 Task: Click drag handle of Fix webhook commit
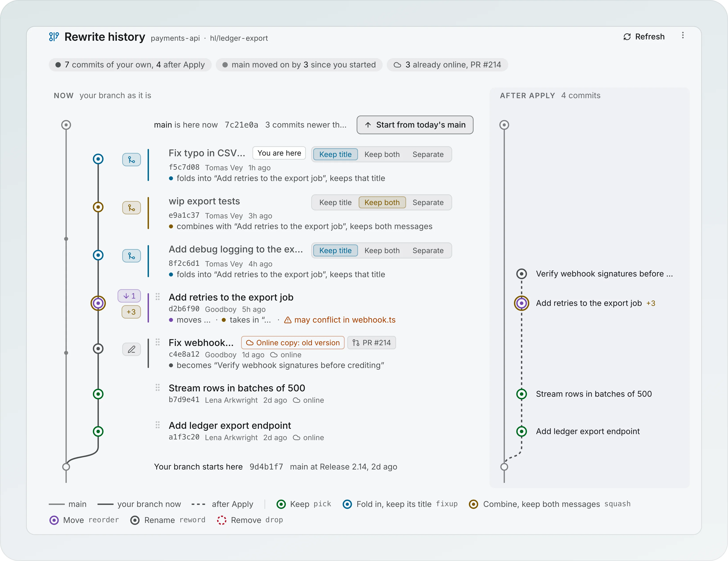tap(158, 342)
